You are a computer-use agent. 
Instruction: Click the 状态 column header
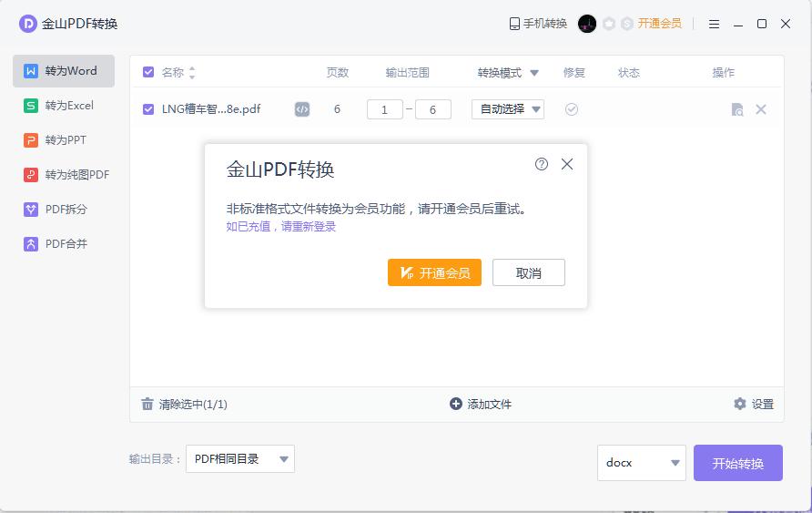[629, 73]
